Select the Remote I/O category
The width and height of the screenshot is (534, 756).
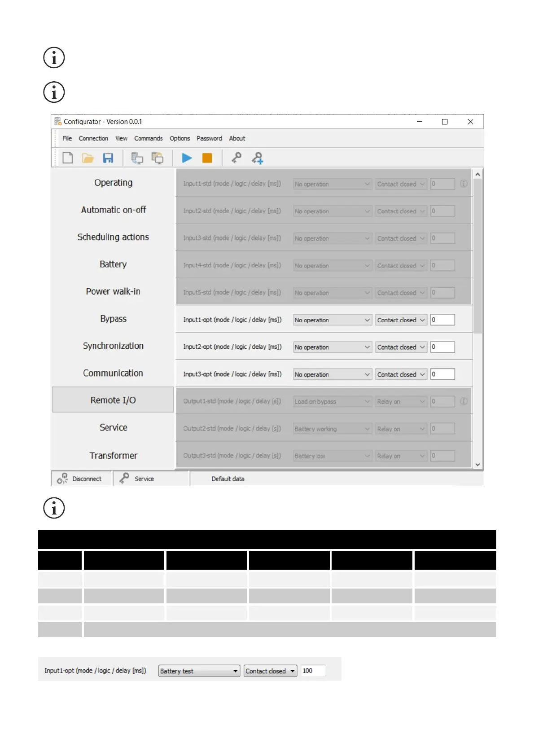113,400
